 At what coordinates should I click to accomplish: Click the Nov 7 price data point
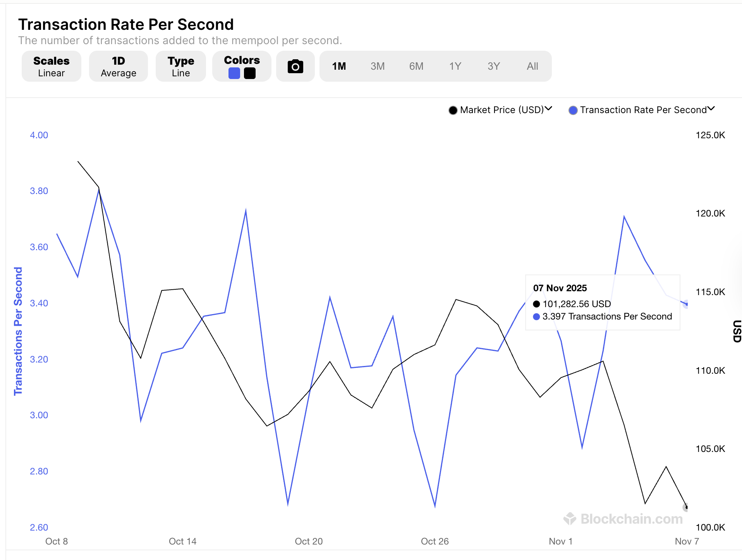coord(686,507)
